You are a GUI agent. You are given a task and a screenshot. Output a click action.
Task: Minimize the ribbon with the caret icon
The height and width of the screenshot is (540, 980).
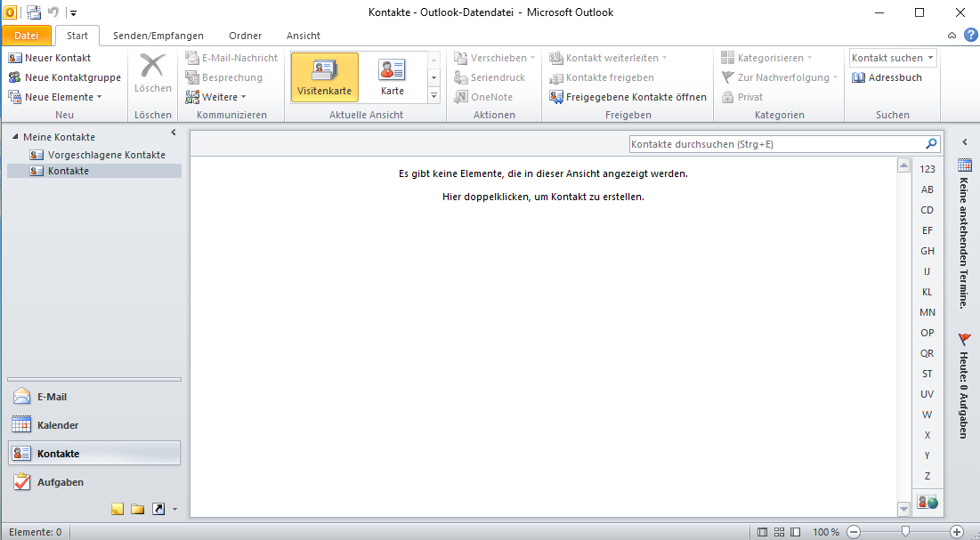click(952, 36)
